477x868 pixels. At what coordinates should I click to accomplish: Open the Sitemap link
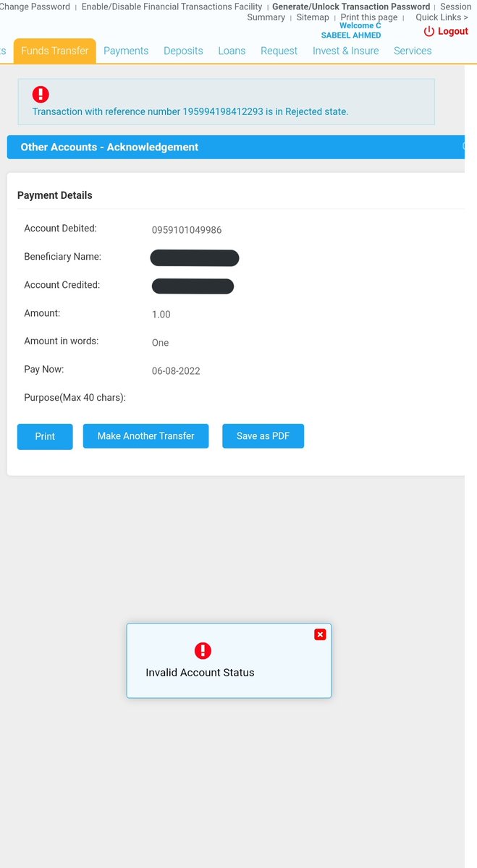tap(313, 17)
